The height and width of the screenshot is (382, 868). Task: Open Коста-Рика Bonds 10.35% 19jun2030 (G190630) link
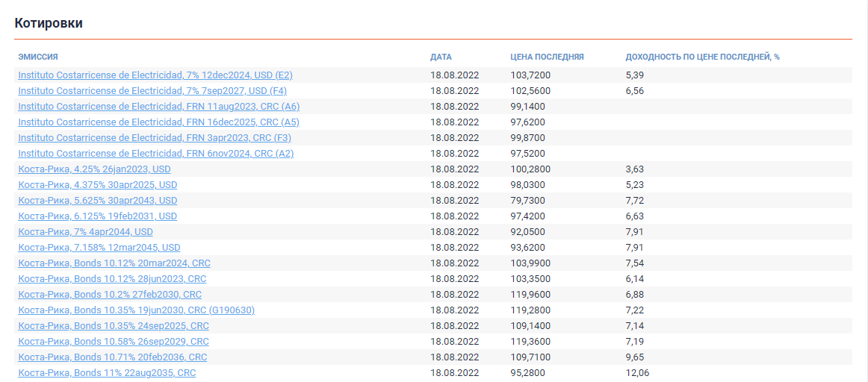tap(136, 310)
